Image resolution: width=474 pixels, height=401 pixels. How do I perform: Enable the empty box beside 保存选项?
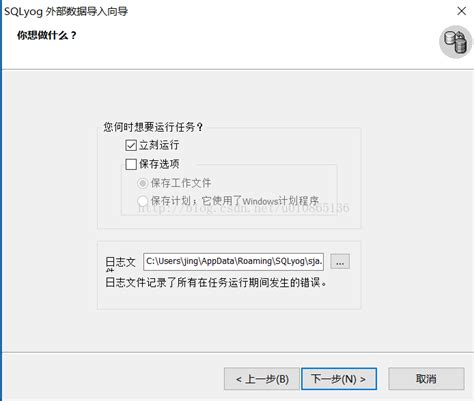(x=131, y=164)
